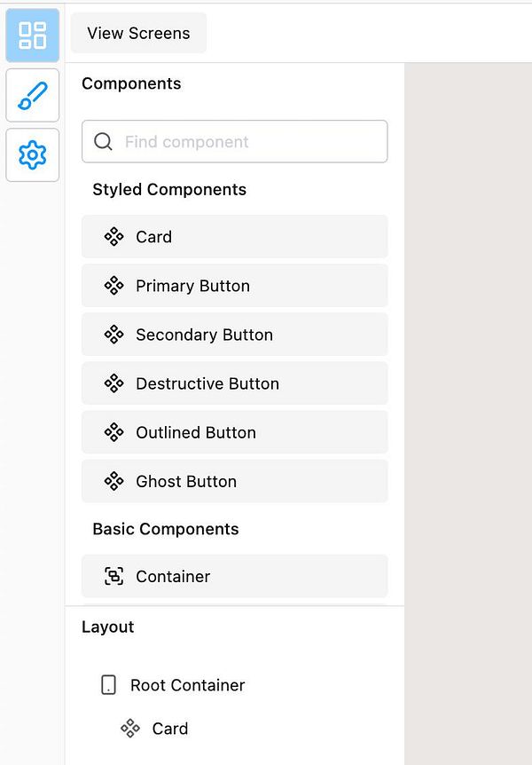Click the Ghost Button diamond icon
Viewport: 532px width, 765px height.
click(x=114, y=482)
